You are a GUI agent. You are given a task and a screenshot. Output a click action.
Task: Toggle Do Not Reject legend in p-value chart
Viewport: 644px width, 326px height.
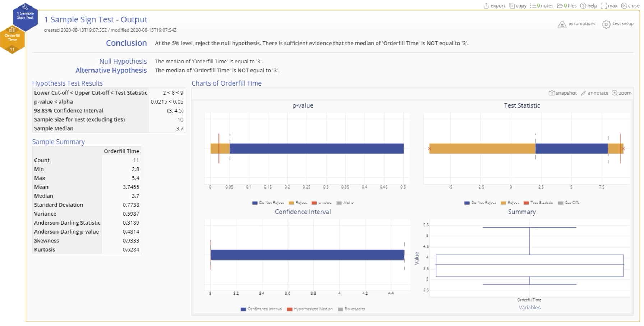[268, 203]
